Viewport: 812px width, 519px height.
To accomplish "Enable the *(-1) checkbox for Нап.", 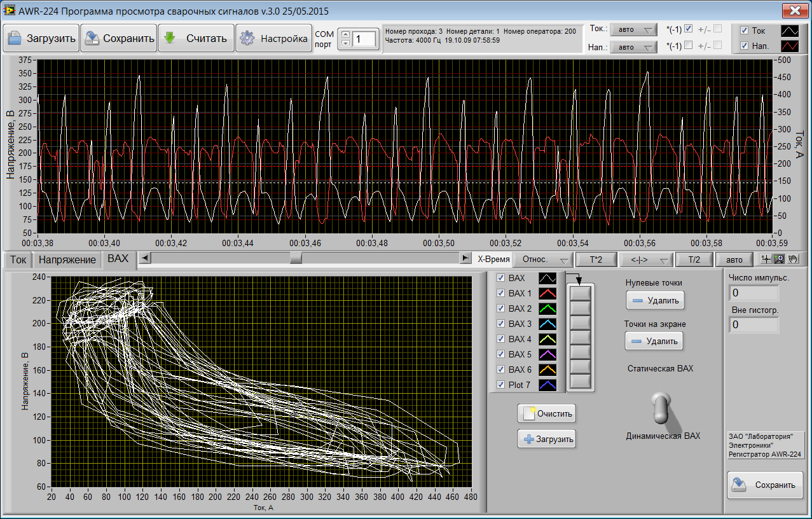I will point(688,45).
